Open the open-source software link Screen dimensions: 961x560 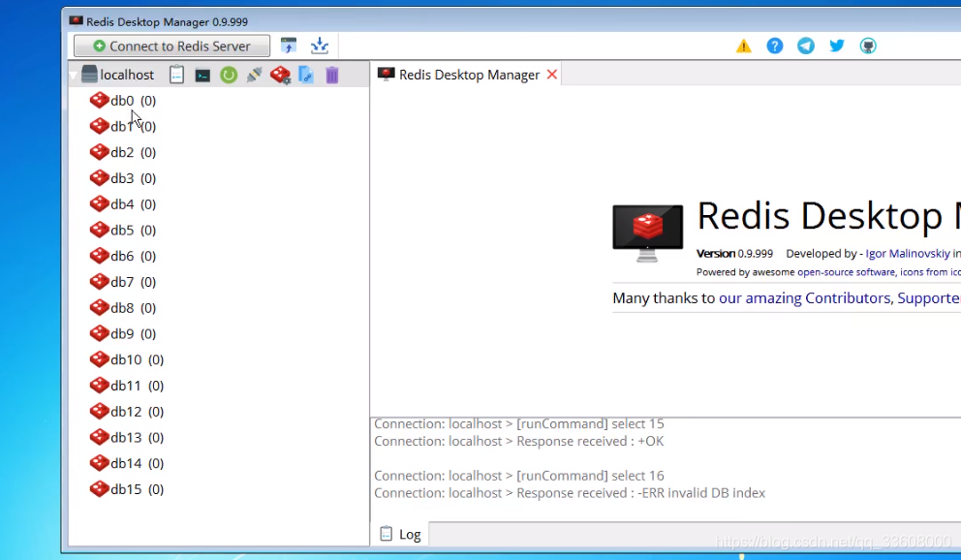[x=846, y=272]
